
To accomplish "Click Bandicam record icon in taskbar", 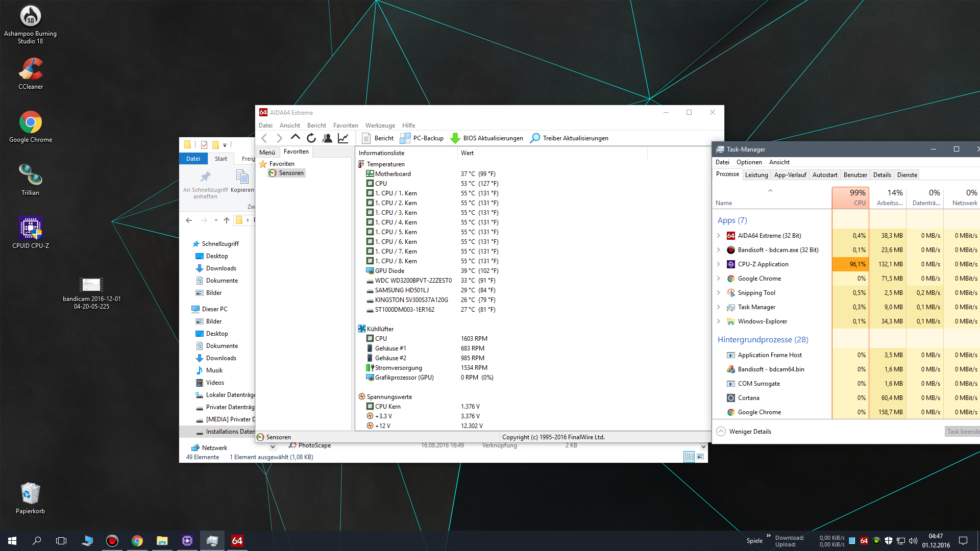I will point(112,541).
